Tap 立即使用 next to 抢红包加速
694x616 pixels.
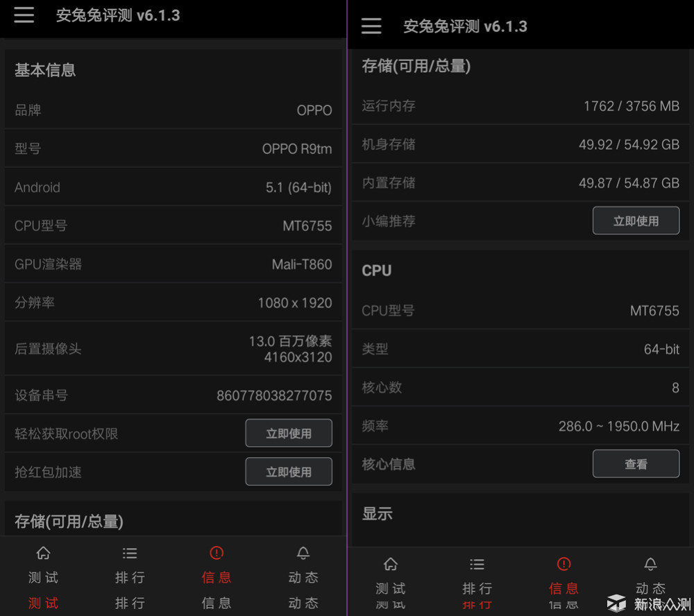tap(289, 471)
